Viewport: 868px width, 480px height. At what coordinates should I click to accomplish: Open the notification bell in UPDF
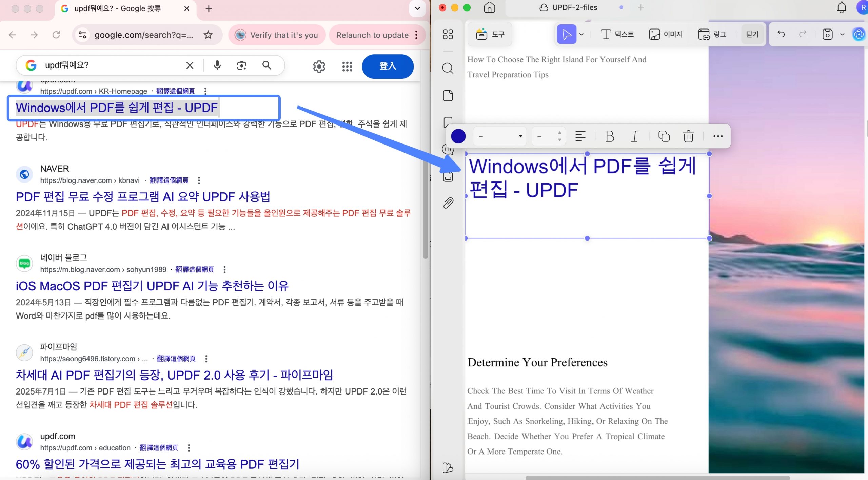(x=842, y=7)
